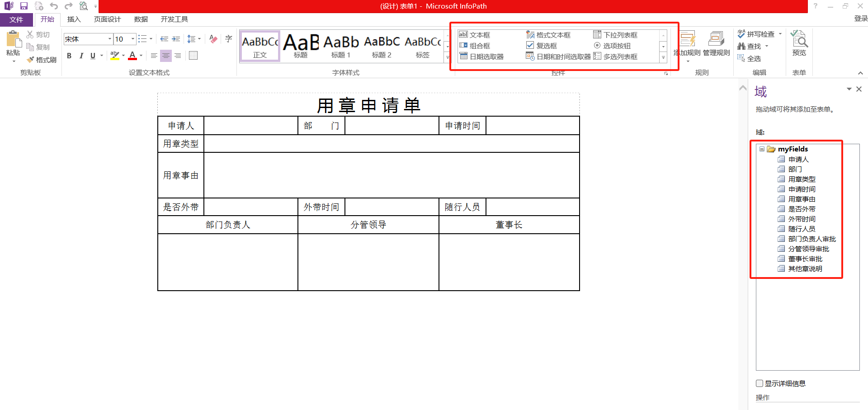Click the font color red A swatch
This screenshot has width=868, height=410.
[132, 56]
